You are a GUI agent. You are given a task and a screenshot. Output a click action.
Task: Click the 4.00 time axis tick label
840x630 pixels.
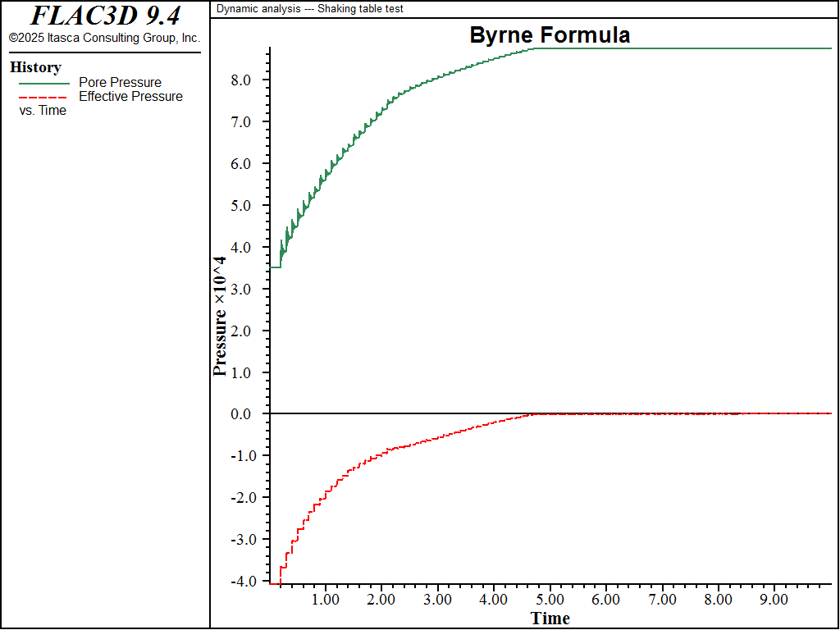click(x=494, y=600)
